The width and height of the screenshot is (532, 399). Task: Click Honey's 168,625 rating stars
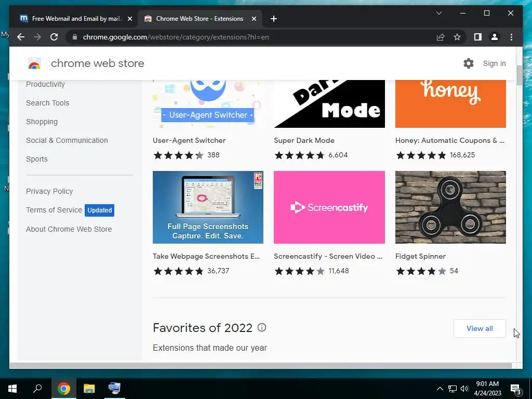[421, 155]
